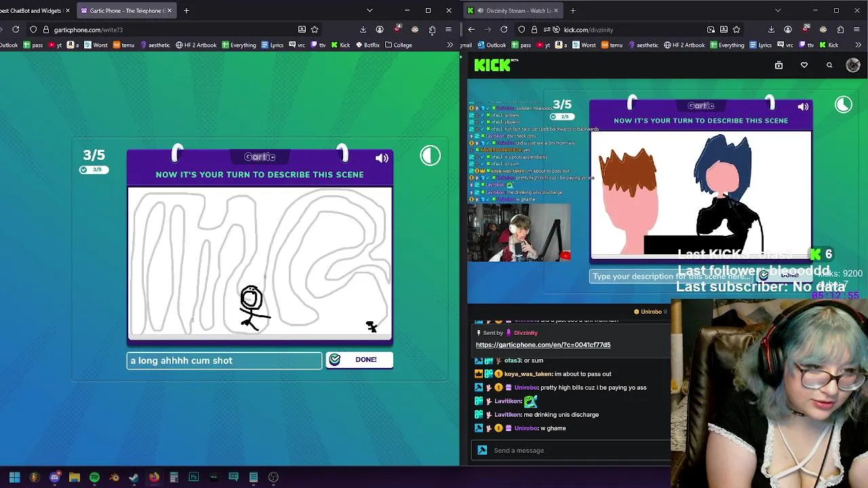List all tabs in the Gartic Phone window
Screen dimensions: 868x488
(370, 10)
